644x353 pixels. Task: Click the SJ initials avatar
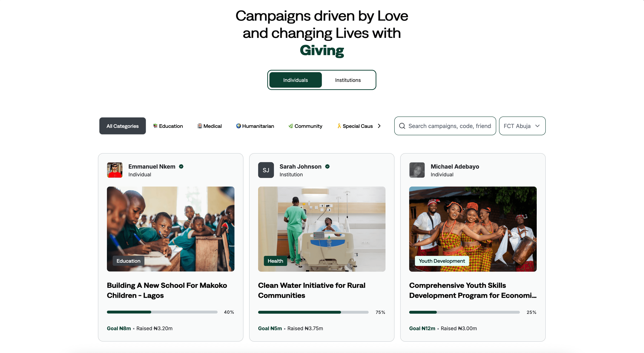[266, 170]
